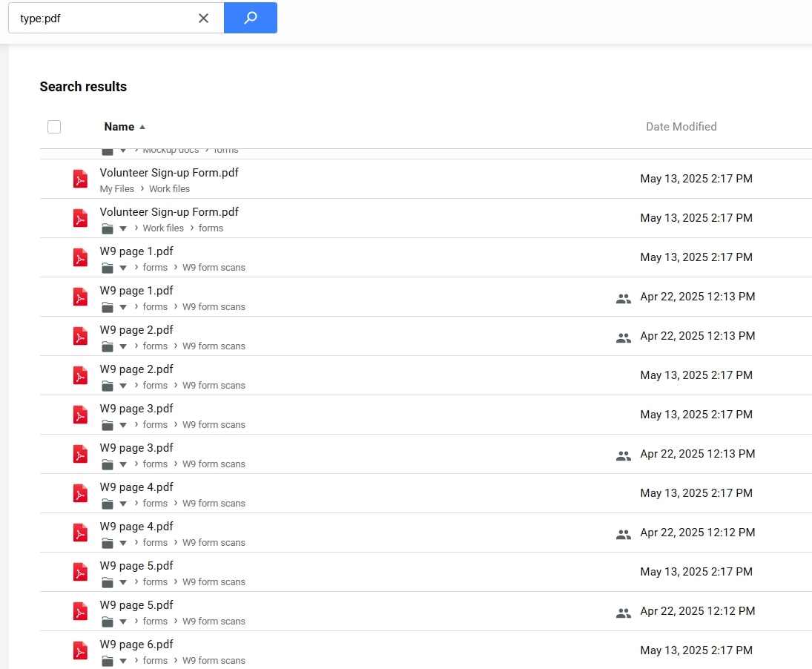Open the My Files breadcrumb link

(116, 188)
